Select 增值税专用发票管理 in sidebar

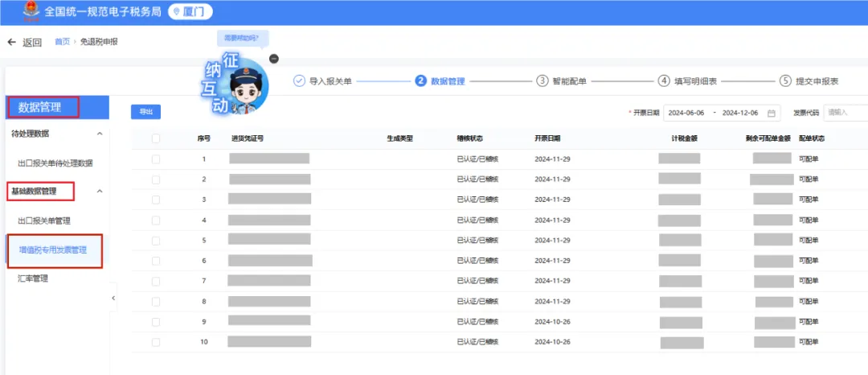point(53,250)
